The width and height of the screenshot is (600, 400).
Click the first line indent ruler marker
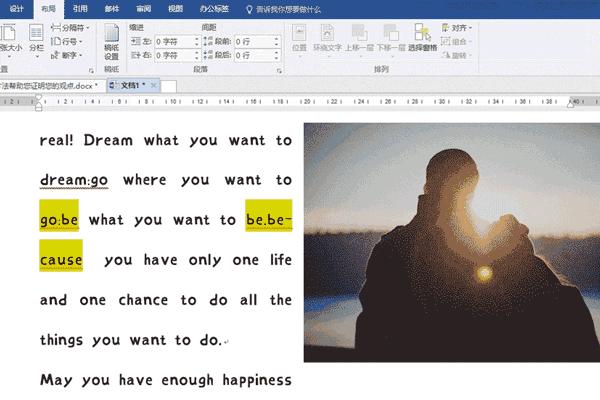click(x=38, y=97)
